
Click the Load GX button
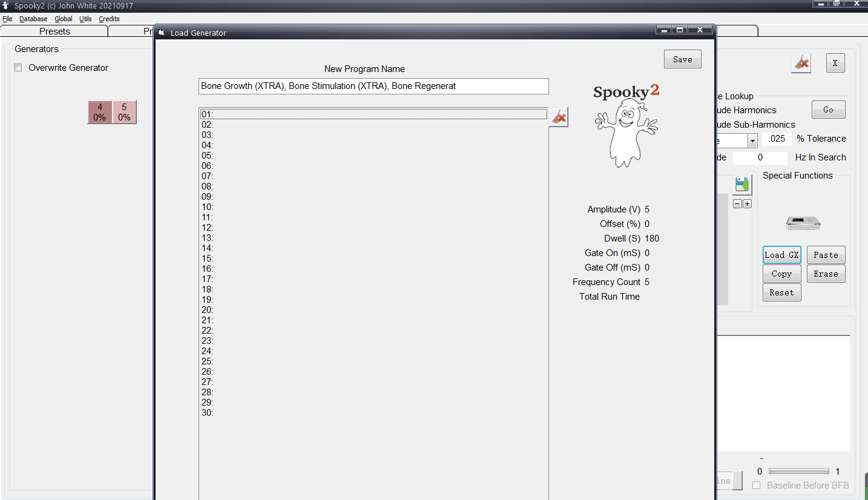[781, 255]
